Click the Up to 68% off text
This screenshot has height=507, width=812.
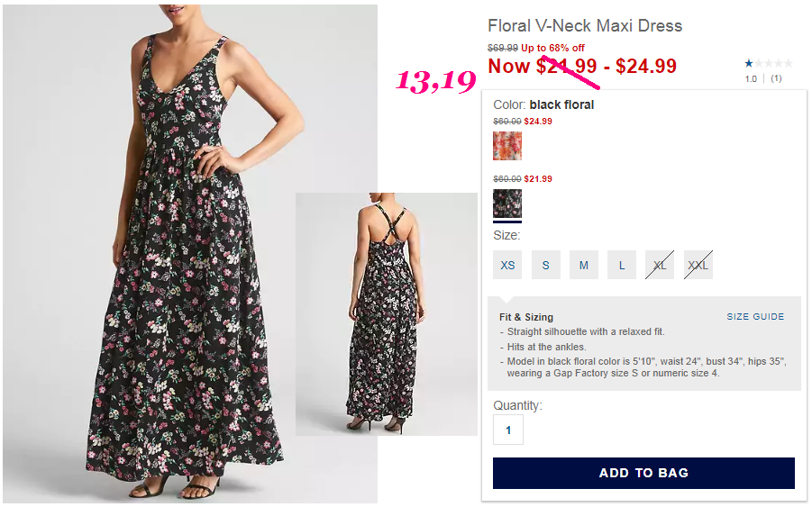(552, 48)
